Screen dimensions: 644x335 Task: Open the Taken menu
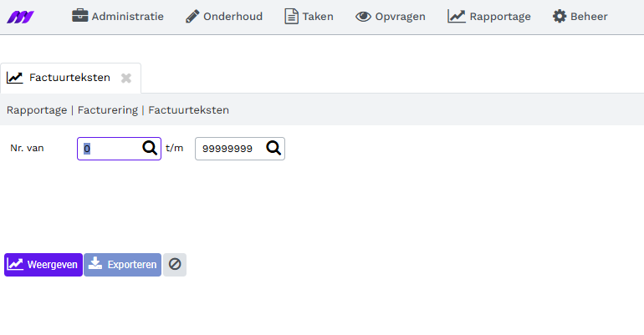309,17
